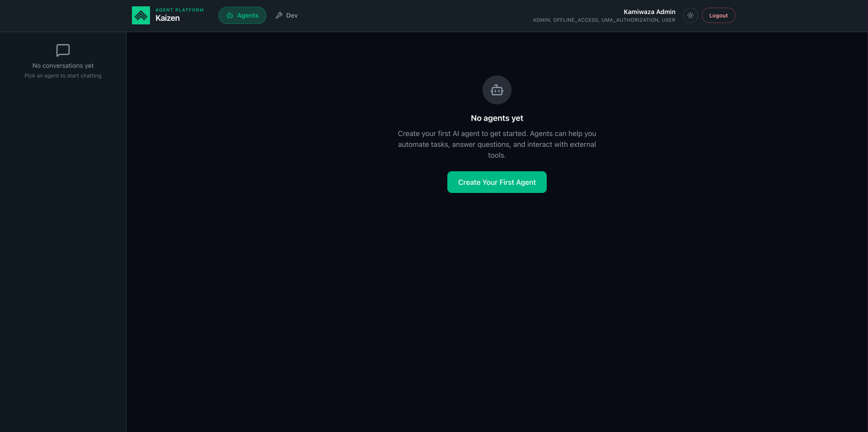Click the No agents yet heading
The width and height of the screenshot is (868, 432).
[497, 118]
